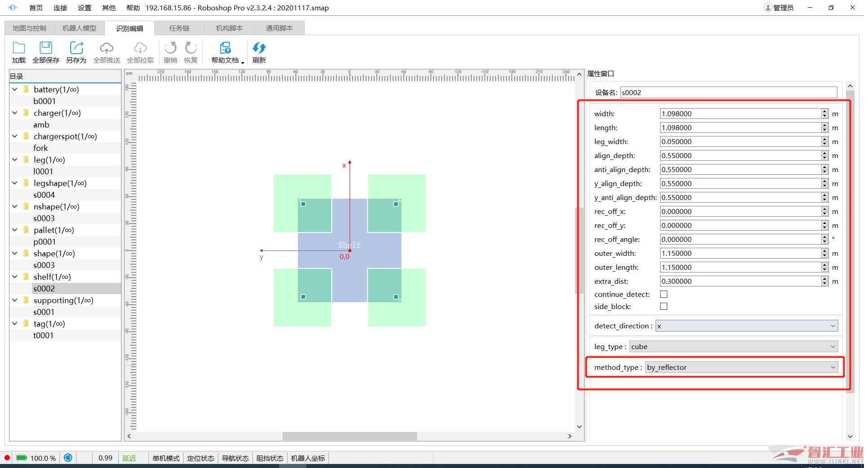Click the 机器人坐标 status button
868x468 pixels.
pos(308,458)
